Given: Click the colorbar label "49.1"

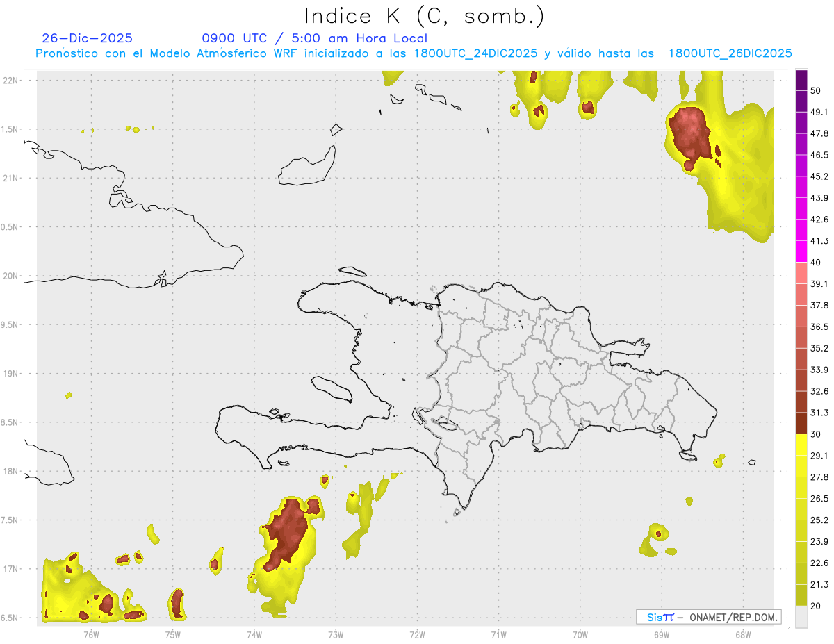Looking at the screenshot, I should [819, 112].
